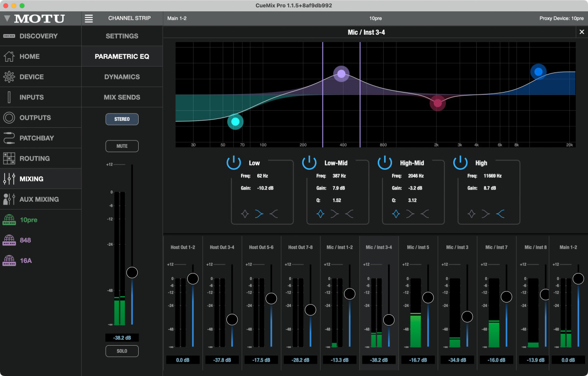
Task: Expand the MOTU logo dropdown triangle
Action: [x=7, y=19]
